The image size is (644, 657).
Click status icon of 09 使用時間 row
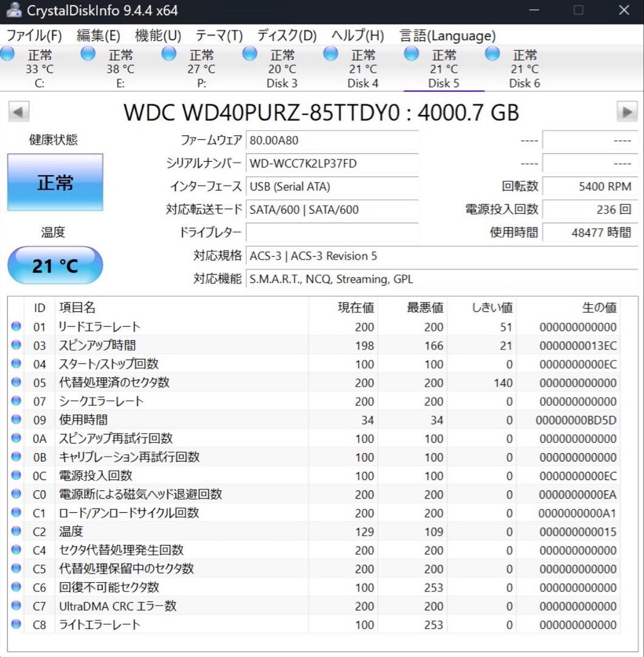[x=16, y=419]
